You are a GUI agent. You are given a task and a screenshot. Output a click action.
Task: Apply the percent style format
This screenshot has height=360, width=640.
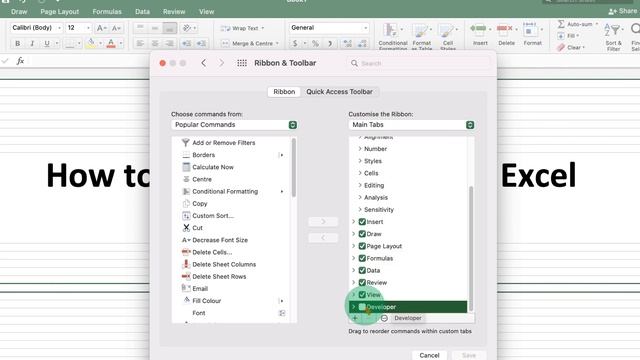pos(315,43)
